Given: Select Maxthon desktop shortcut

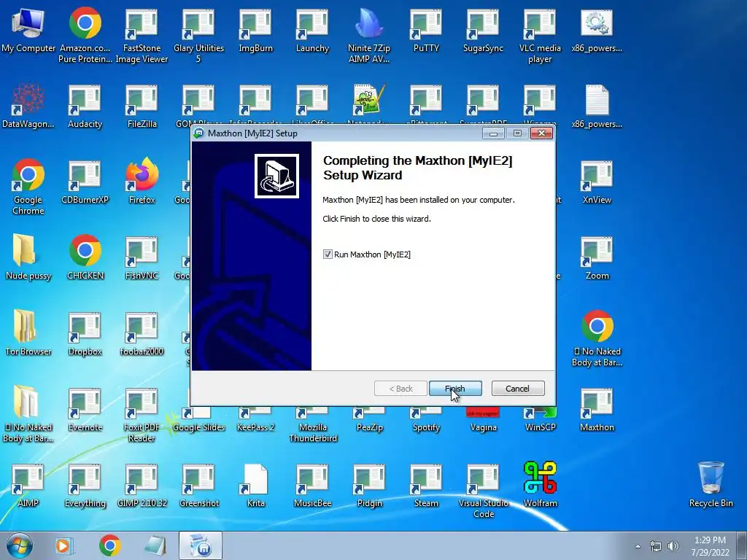Looking at the screenshot, I should [597, 410].
